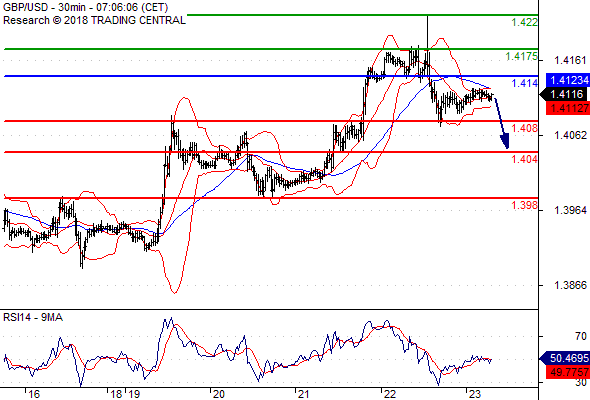The image size is (590, 400).
Task: Click the 1.4062 price axis value
Action: (x=570, y=135)
